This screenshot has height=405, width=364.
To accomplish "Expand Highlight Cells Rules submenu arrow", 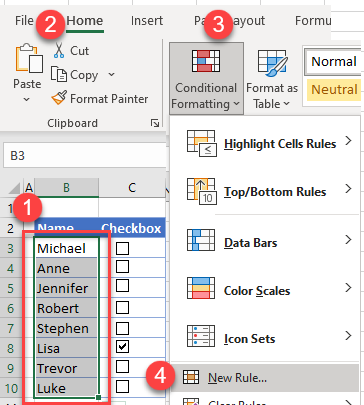I will click(x=348, y=141).
